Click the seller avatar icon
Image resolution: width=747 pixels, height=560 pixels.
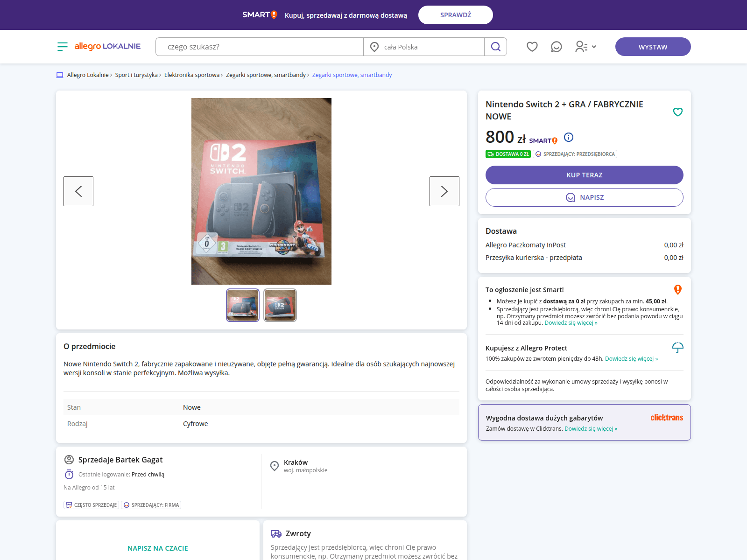point(69,460)
